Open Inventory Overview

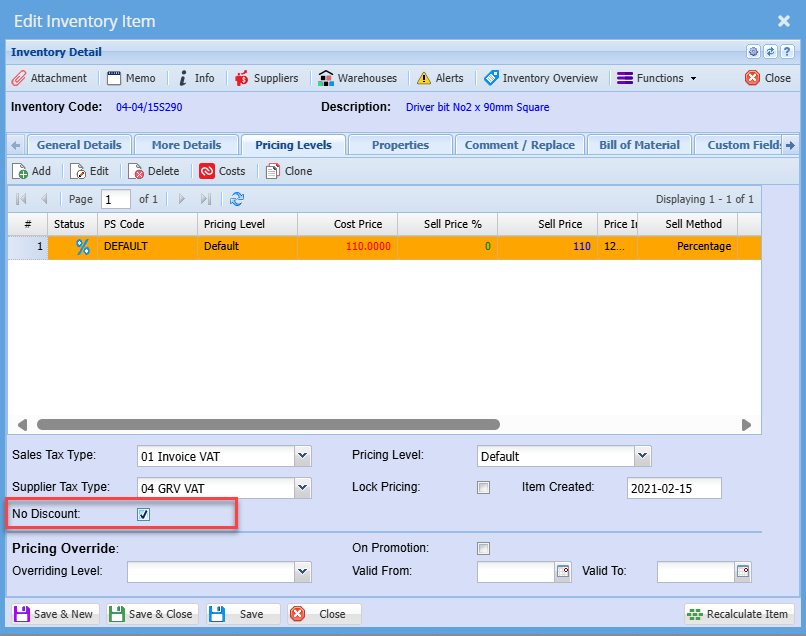click(x=541, y=78)
